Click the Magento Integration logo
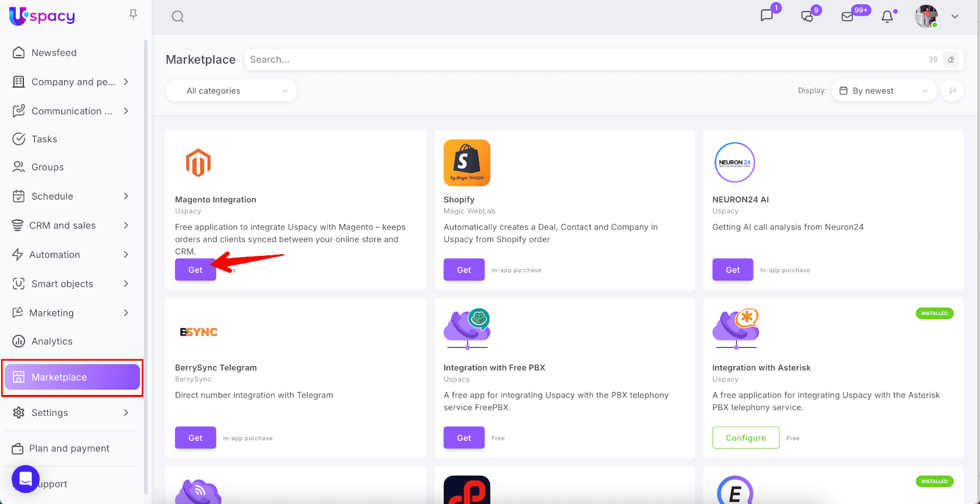This screenshot has height=504, width=980. [198, 163]
